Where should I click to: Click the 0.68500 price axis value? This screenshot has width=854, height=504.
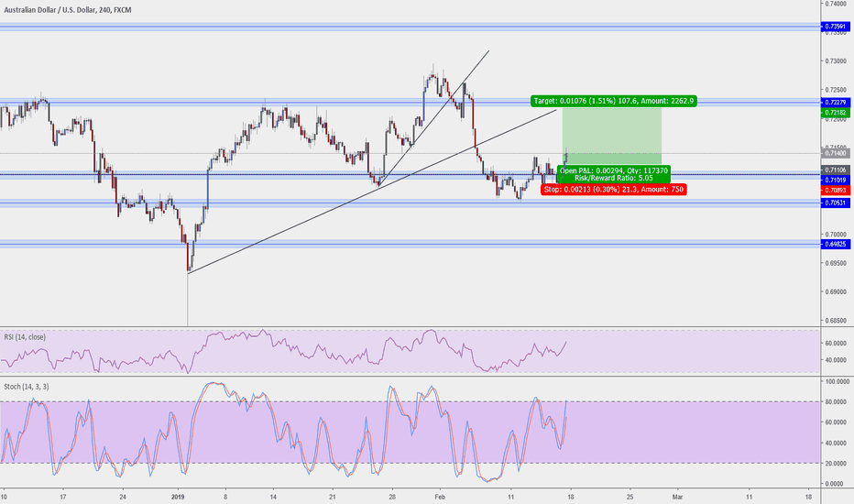836,321
